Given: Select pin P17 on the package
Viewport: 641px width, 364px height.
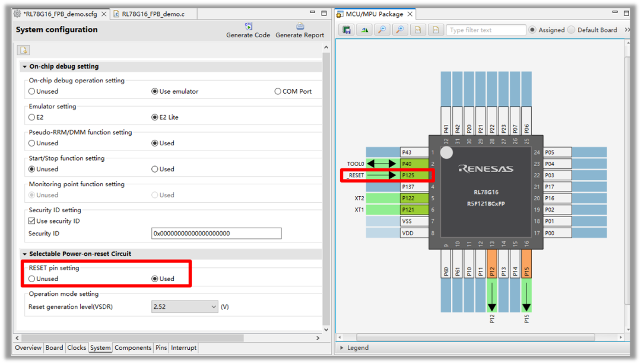Looking at the screenshot, I should point(557,187).
